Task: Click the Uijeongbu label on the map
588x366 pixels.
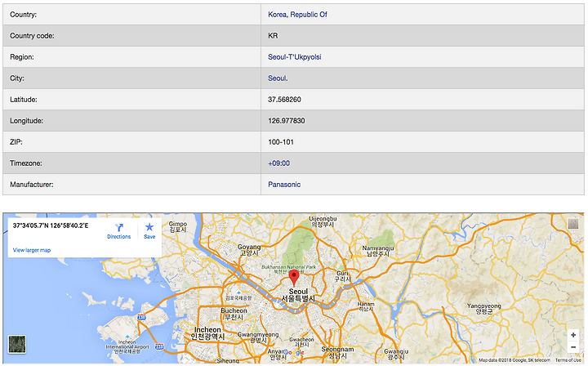Action: (x=323, y=221)
